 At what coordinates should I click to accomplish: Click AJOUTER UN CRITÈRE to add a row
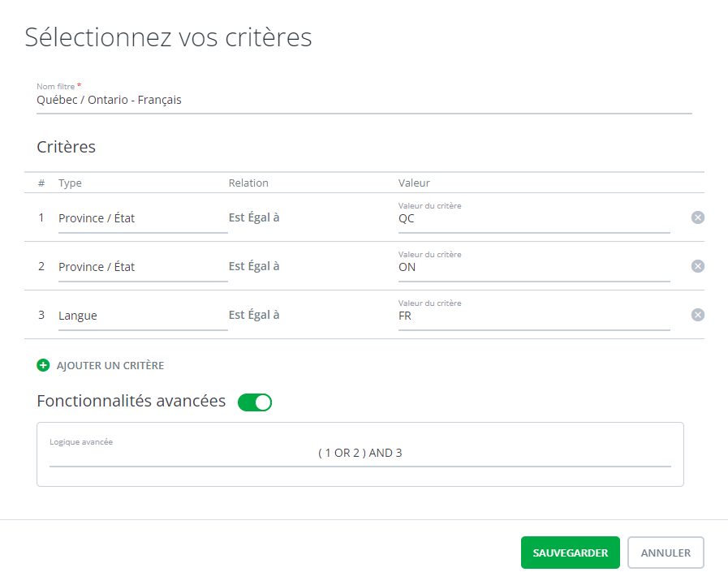point(108,365)
